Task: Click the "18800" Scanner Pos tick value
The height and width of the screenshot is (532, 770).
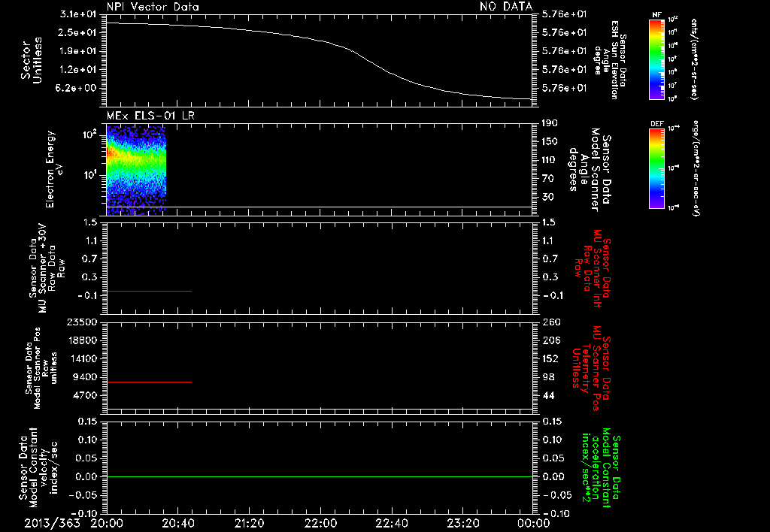Action: click(x=81, y=340)
